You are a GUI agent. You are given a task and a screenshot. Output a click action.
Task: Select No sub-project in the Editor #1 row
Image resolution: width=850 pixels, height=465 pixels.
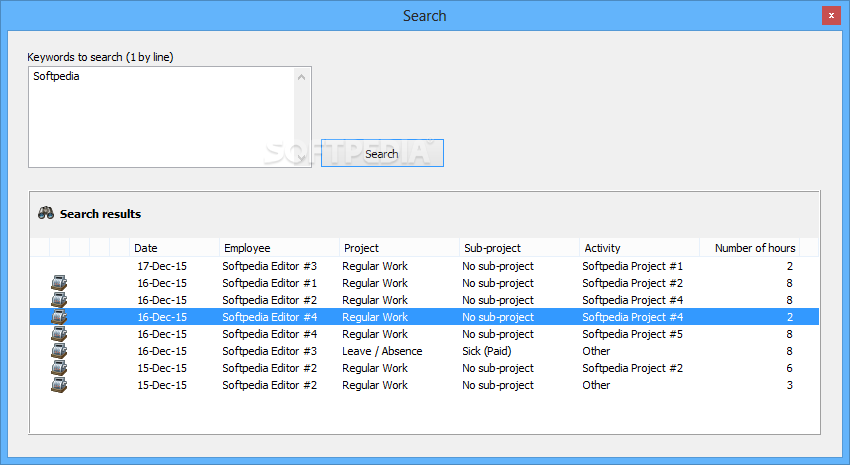498,283
